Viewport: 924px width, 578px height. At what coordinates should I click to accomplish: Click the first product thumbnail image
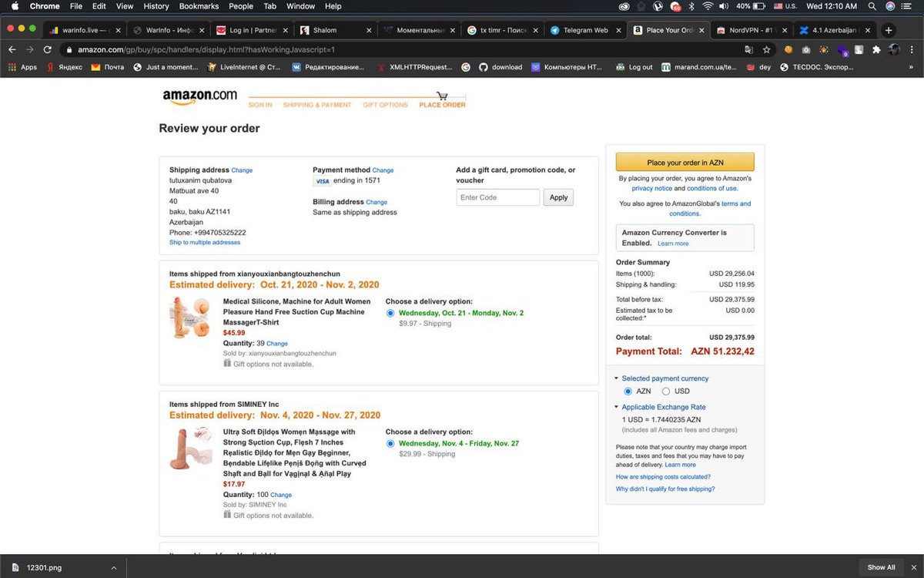189,318
